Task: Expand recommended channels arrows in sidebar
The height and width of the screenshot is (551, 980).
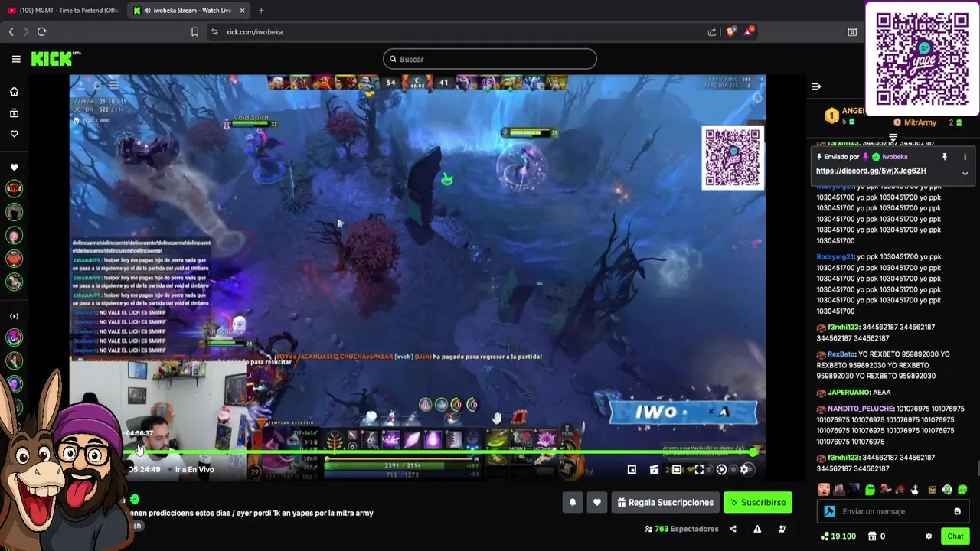Action: coord(14,316)
